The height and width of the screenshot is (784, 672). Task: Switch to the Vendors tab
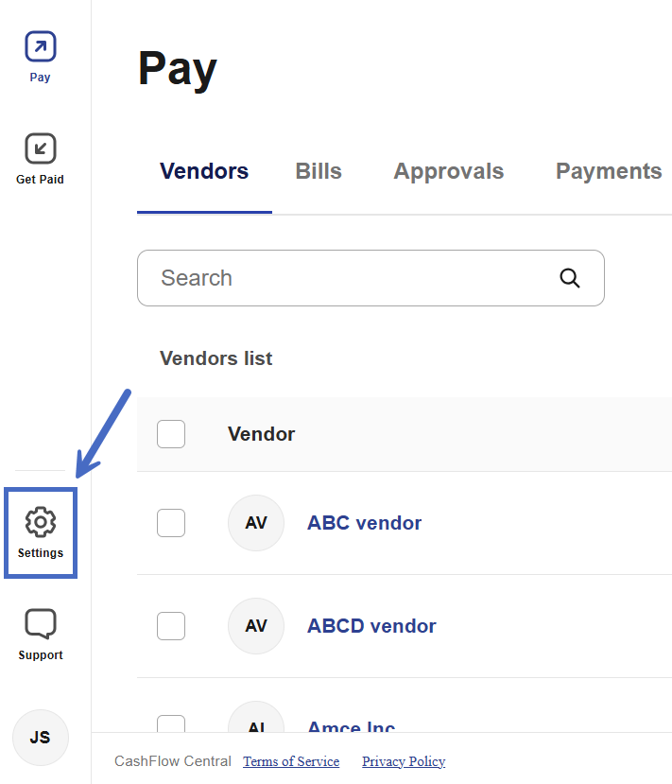click(x=204, y=172)
